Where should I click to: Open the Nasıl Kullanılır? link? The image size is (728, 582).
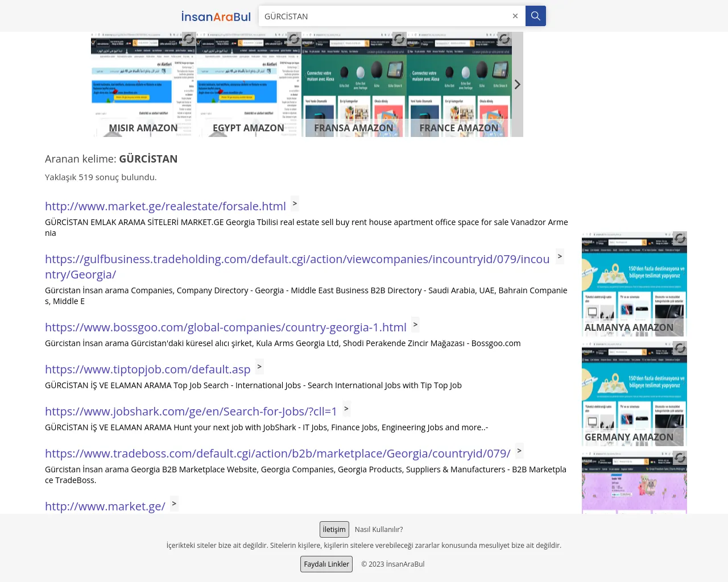tap(379, 529)
